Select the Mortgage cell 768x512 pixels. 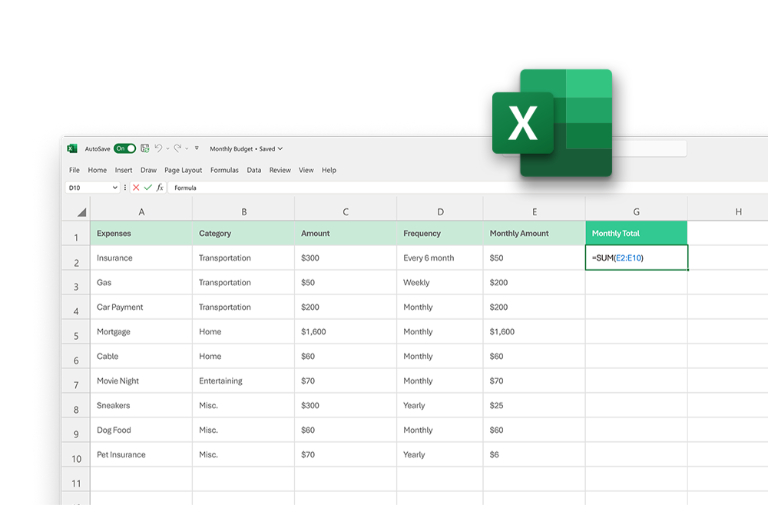point(142,332)
